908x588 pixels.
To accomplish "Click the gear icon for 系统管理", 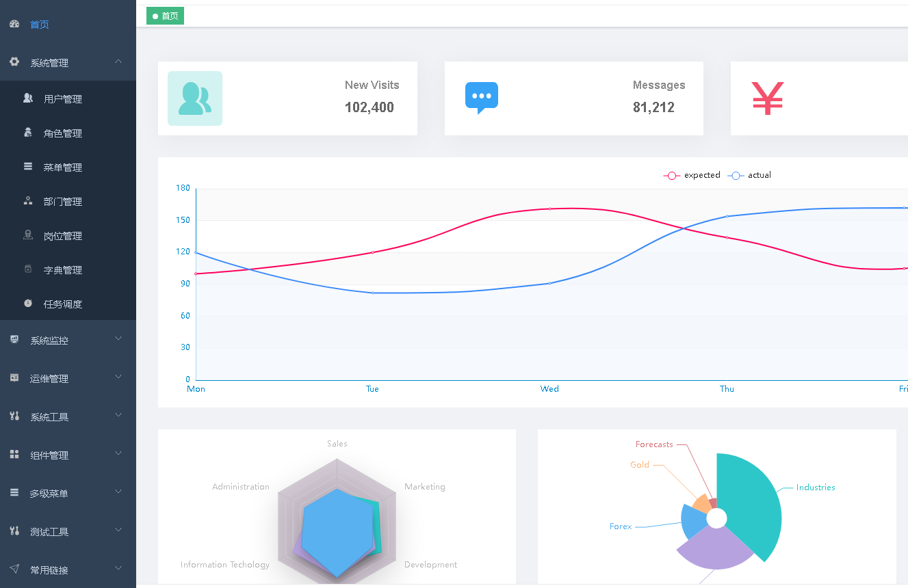I will click(14, 62).
